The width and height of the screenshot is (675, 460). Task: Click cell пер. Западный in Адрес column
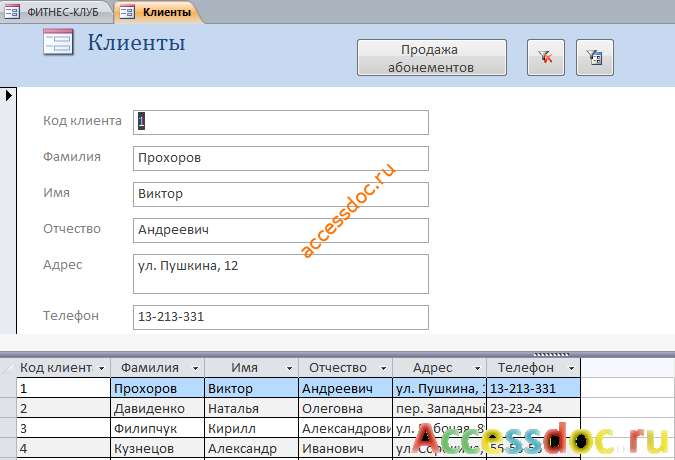pyautogui.click(x=440, y=408)
